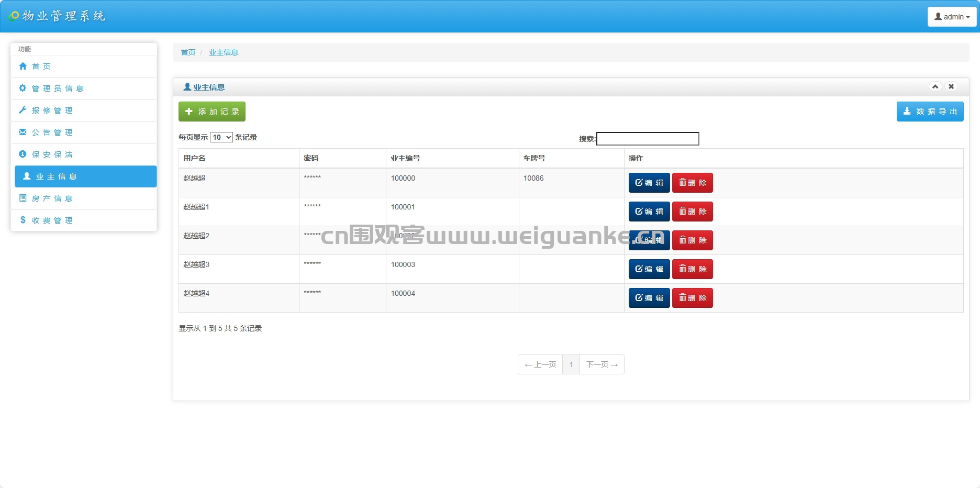Delete the 赵越超1 record
980x488 pixels.
click(693, 212)
